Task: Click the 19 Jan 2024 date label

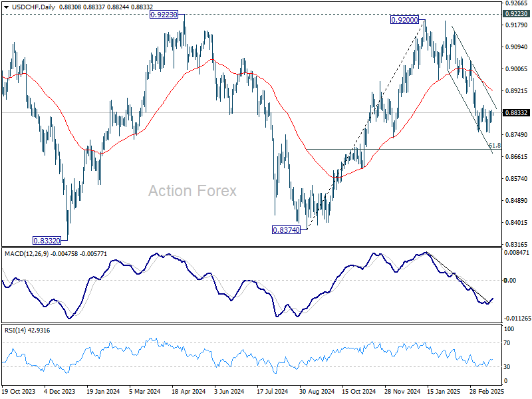Action: [103, 391]
